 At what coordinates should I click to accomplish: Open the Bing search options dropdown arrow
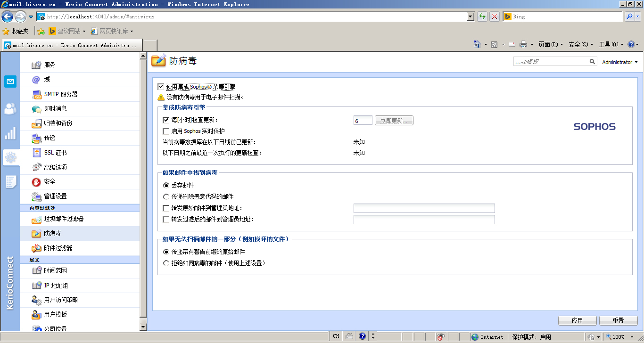click(638, 16)
